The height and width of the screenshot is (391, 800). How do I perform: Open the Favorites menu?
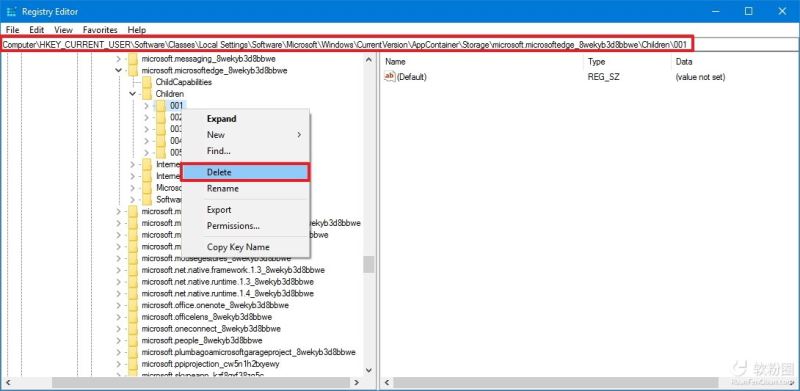[100, 30]
